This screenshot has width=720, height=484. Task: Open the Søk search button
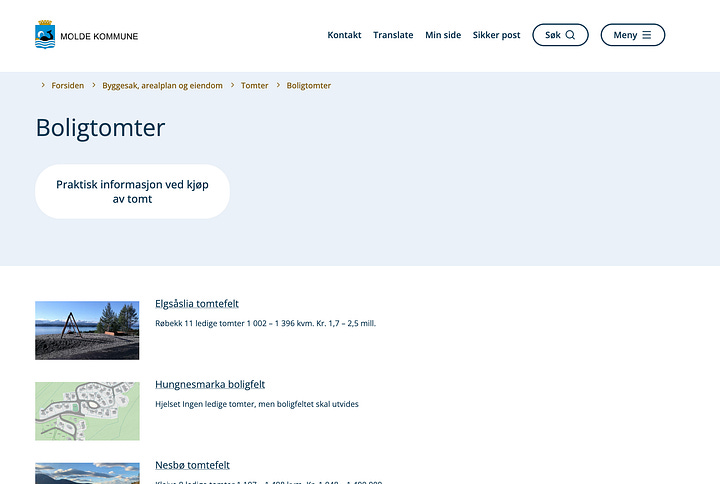560,35
